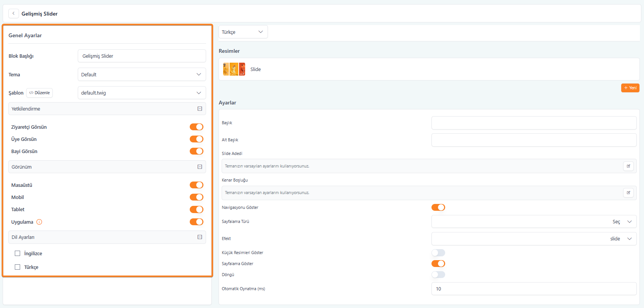Click the Resimler heading
Screen dimensions: 644x308
[229, 51]
